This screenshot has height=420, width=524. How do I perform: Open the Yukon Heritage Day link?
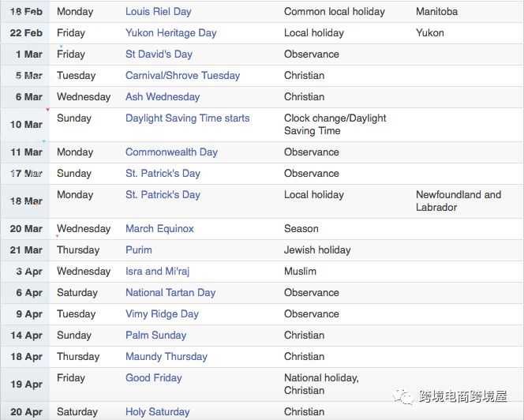[171, 33]
